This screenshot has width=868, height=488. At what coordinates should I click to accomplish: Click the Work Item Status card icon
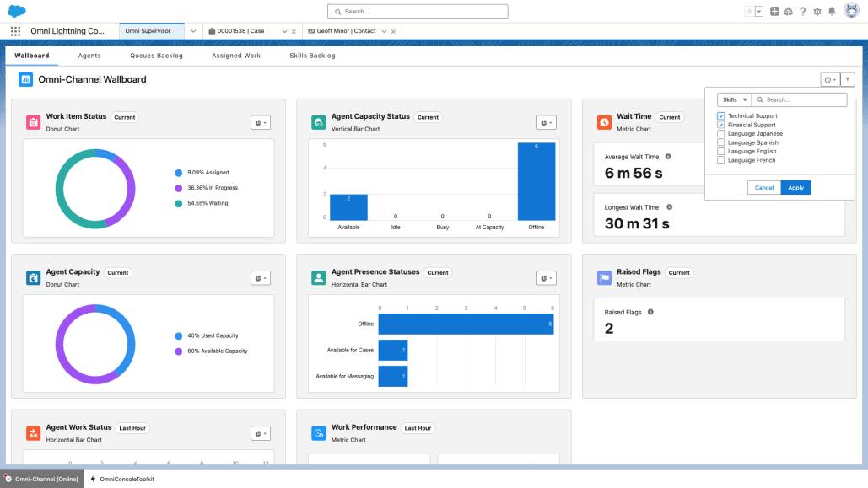pos(33,122)
